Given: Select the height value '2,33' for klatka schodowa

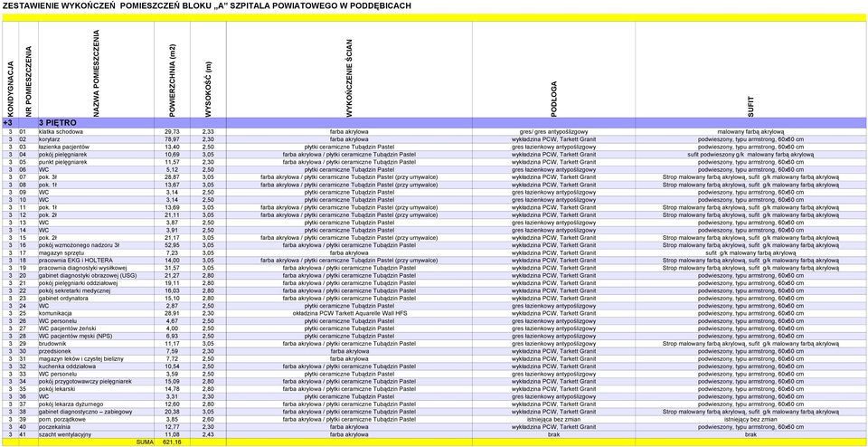Looking at the screenshot, I should tap(208, 132).
